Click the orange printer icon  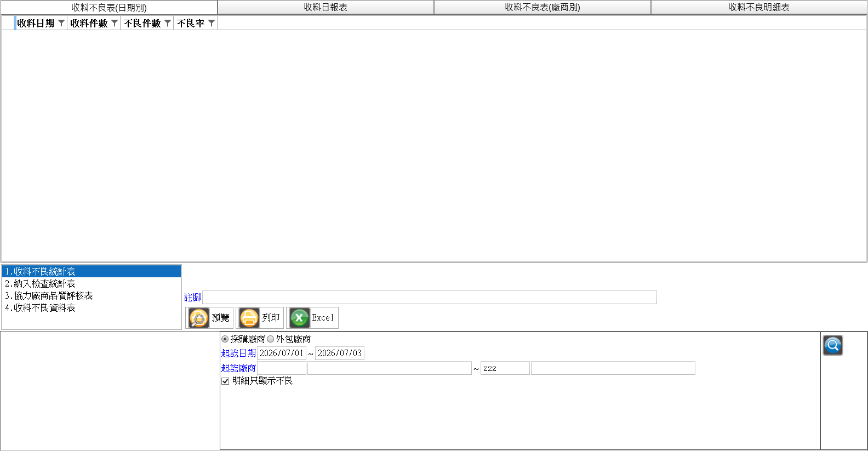(249, 318)
